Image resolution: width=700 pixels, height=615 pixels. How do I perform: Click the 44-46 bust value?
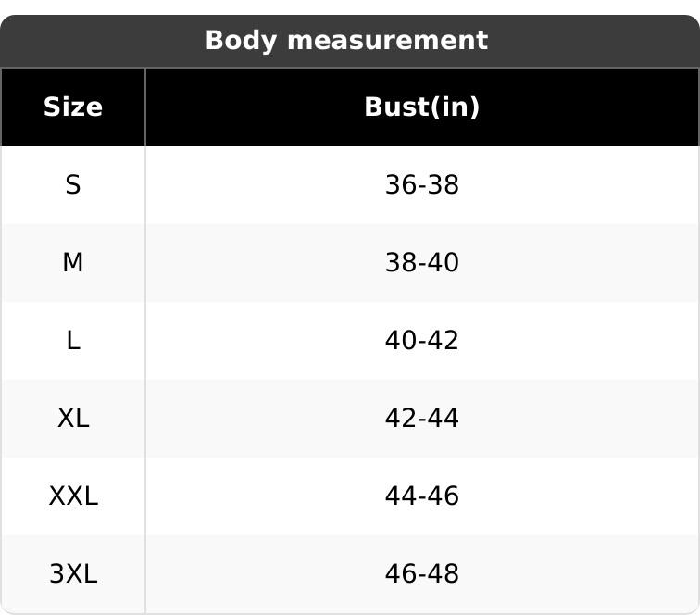click(x=421, y=496)
